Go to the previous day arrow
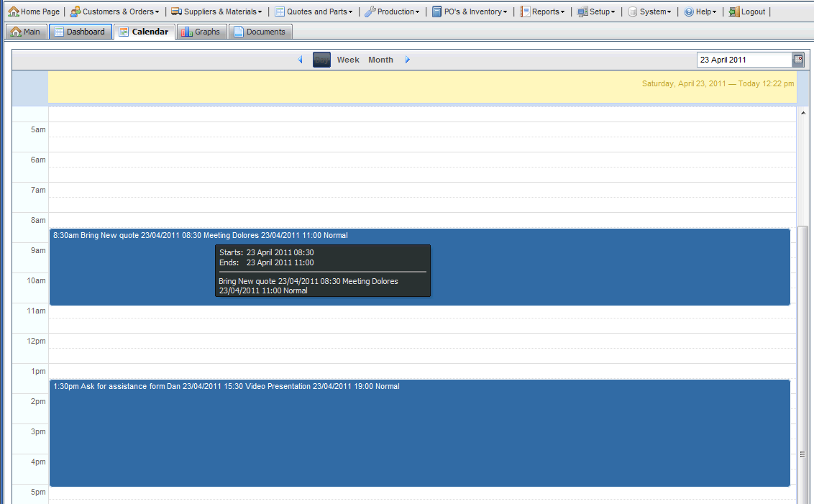814x504 pixels. pyautogui.click(x=300, y=60)
